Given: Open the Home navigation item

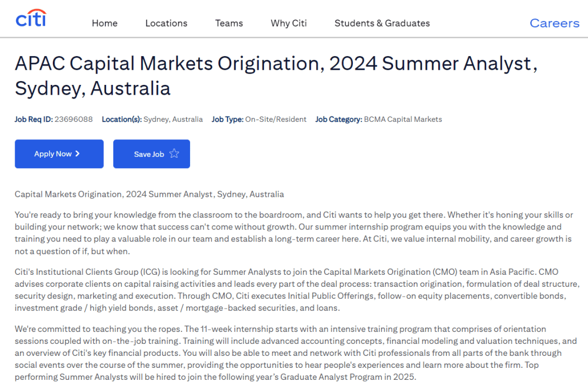Looking at the screenshot, I should point(105,23).
